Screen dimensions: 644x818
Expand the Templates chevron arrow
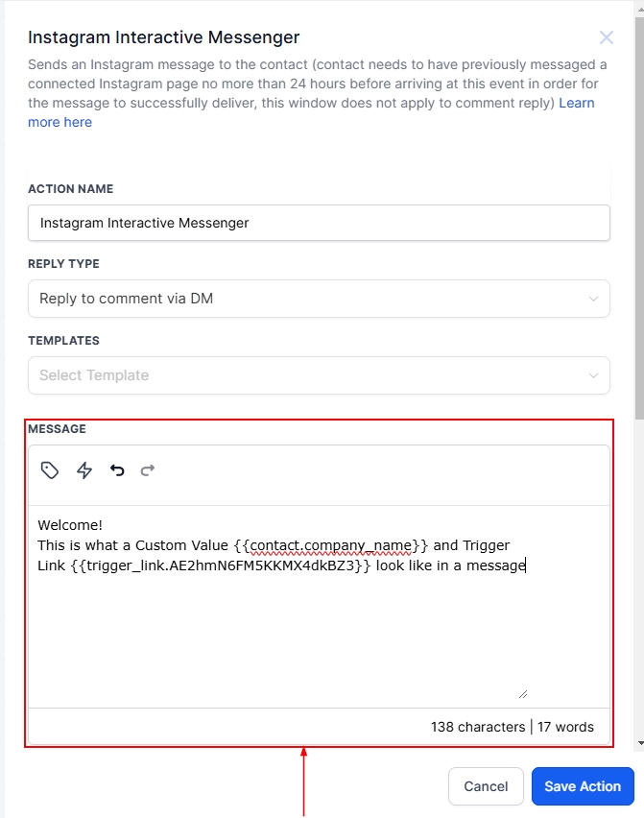tap(593, 375)
